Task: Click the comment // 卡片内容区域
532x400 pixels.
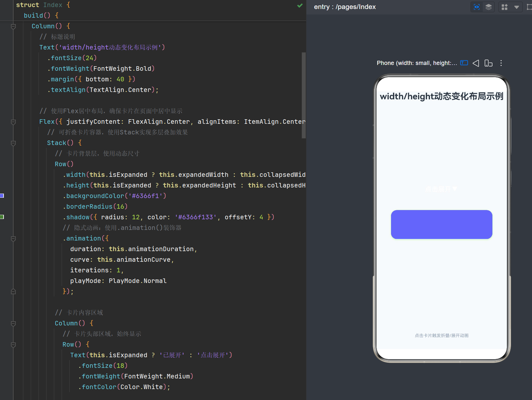Action: pos(79,313)
